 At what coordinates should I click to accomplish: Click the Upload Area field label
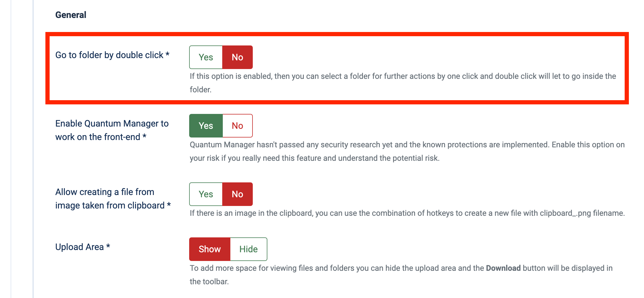(x=79, y=247)
